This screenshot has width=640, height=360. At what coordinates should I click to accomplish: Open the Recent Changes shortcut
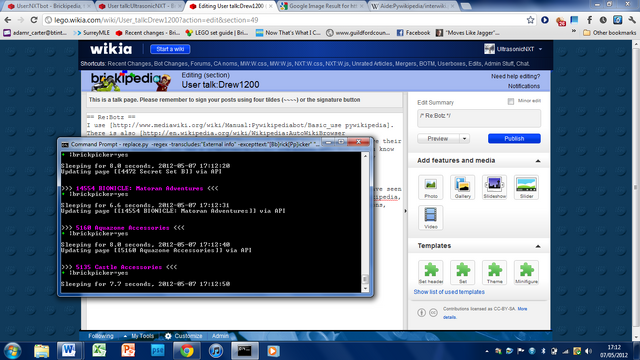(x=129, y=64)
